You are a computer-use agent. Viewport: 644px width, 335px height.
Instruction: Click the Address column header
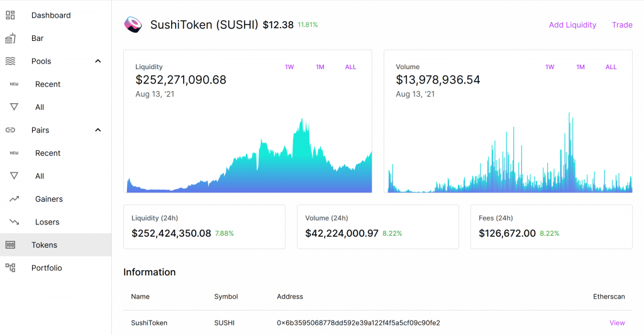tap(290, 297)
